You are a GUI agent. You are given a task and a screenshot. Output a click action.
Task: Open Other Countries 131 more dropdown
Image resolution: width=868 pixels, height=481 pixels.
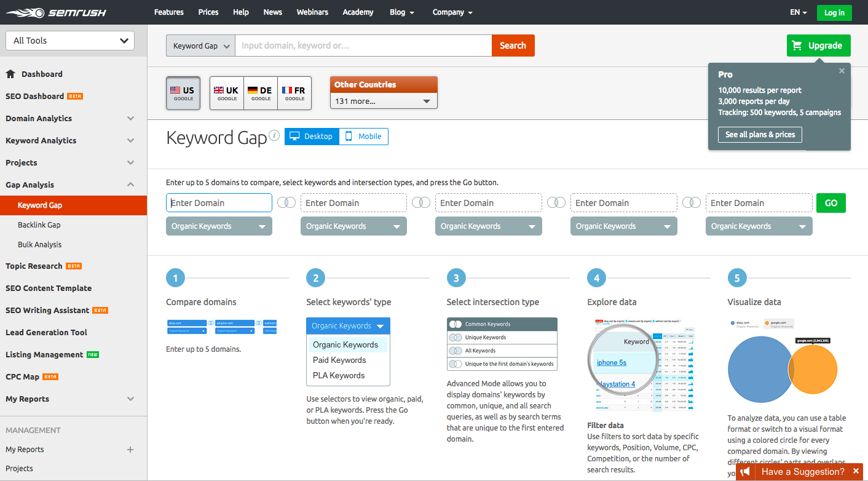point(384,101)
